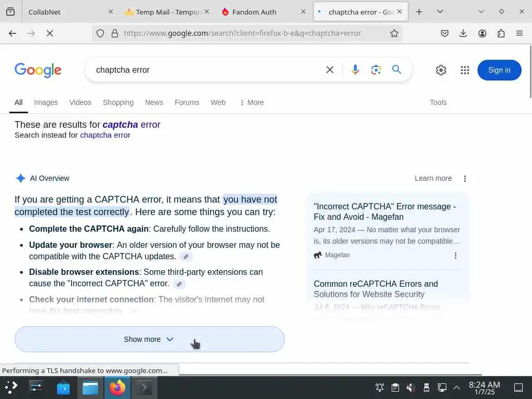Open the Firefox View icon
The image size is (532, 399).
(10, 12)
